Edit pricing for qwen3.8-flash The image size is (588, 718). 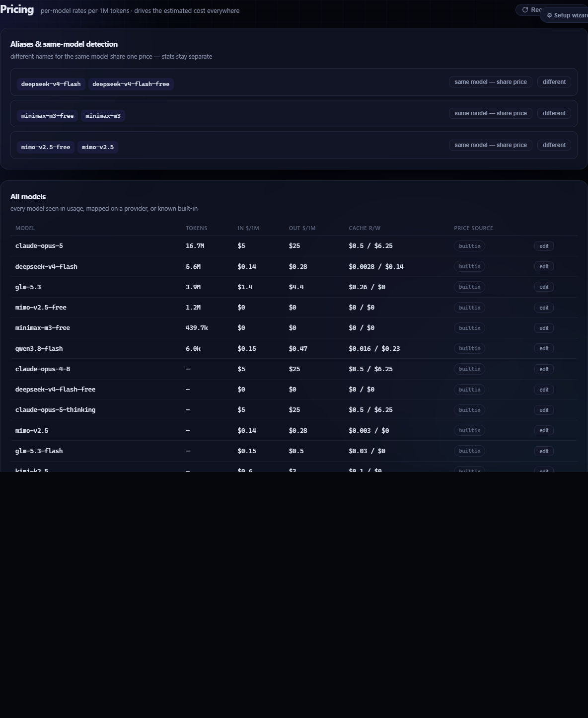pyautogui.click(x=544, y=348)
